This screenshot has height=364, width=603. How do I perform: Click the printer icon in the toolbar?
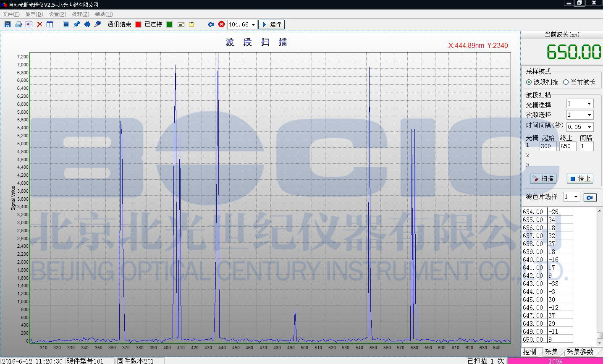click(x=18, y=24)
